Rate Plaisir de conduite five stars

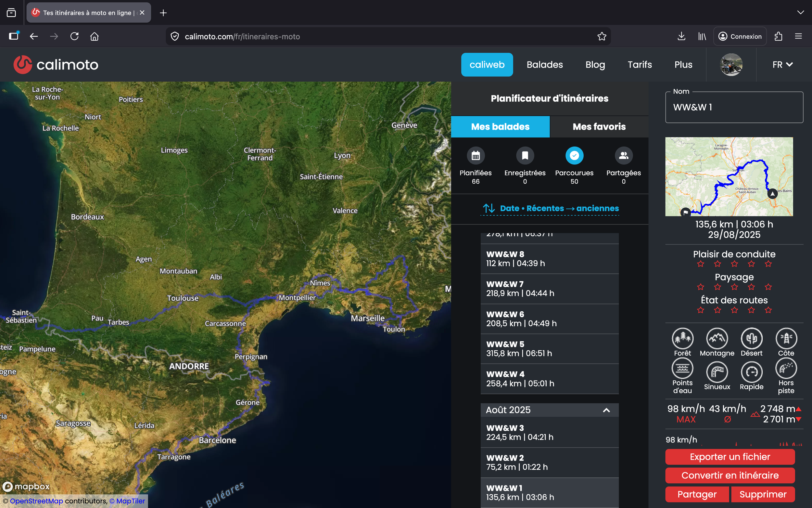(768, 264)
